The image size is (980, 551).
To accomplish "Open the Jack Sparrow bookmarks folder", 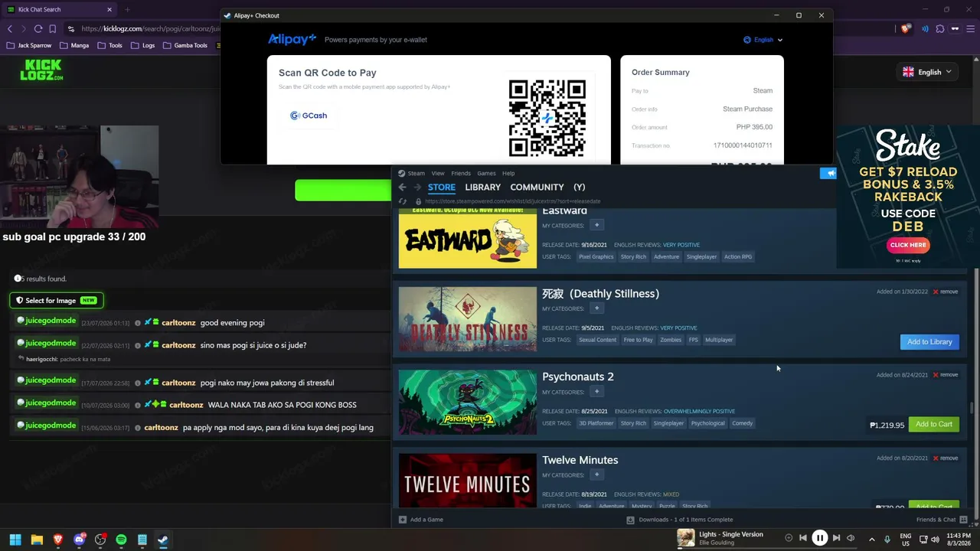I will click(28, 45).
